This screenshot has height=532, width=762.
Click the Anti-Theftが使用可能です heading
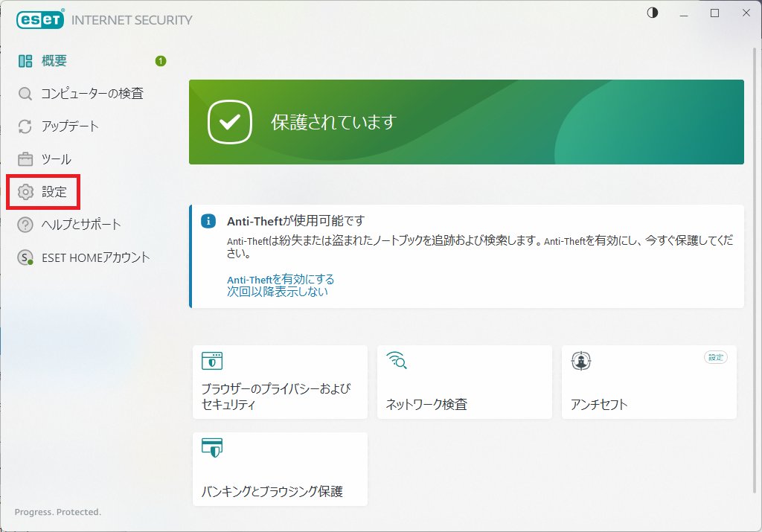(295, 221)
